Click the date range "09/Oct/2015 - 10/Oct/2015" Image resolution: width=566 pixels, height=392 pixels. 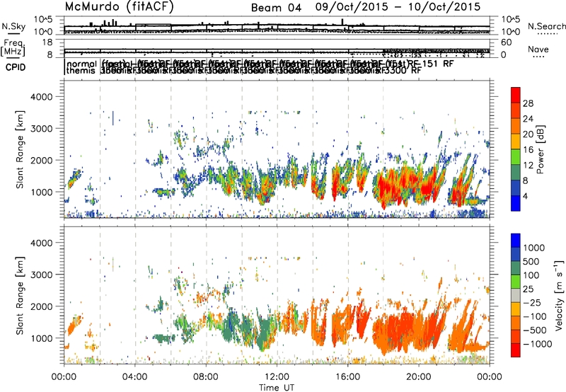(398, 7)
